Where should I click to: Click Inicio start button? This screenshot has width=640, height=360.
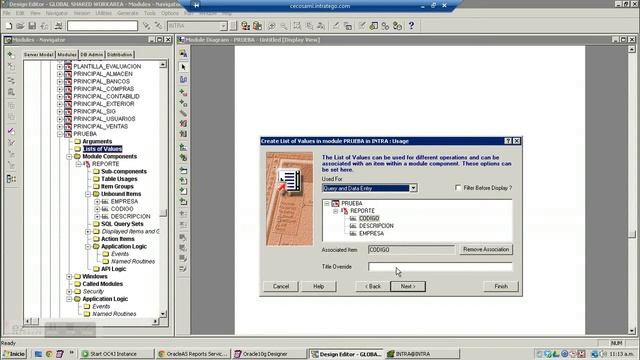(14, 354)
